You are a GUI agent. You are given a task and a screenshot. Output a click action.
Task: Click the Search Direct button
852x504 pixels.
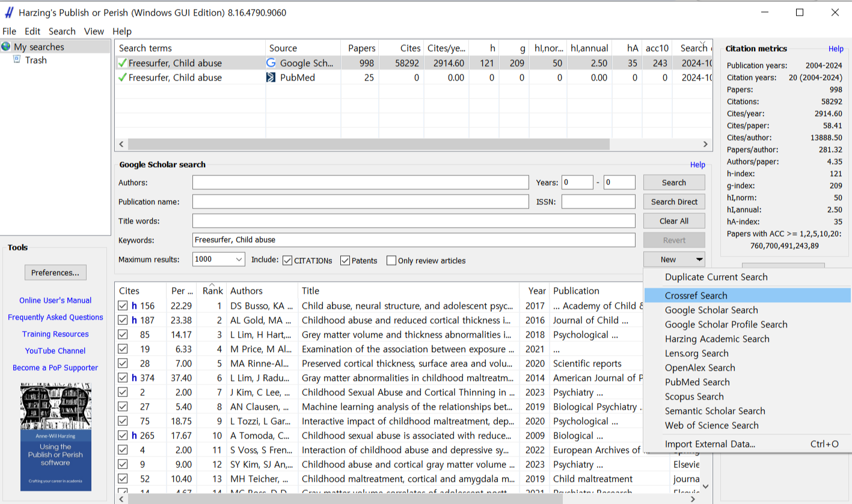674,202
